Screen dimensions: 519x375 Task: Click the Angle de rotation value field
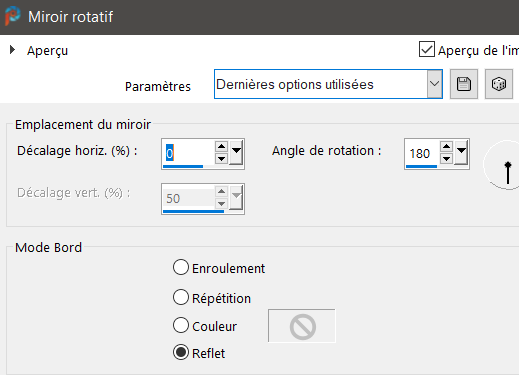point(422,153)
